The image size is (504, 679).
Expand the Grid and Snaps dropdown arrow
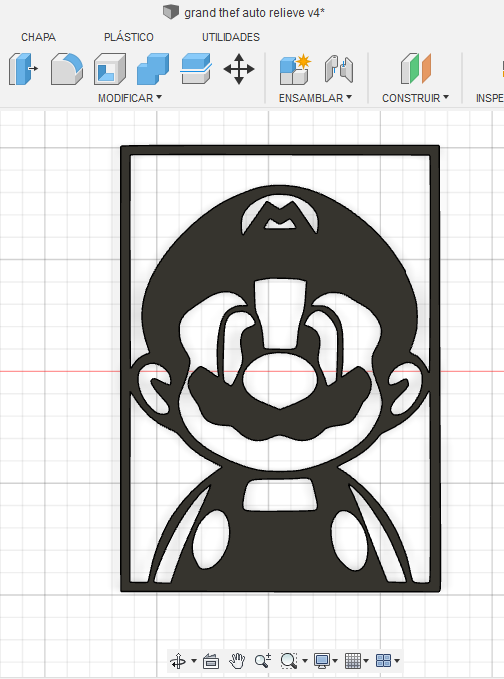tap(366, 661)
